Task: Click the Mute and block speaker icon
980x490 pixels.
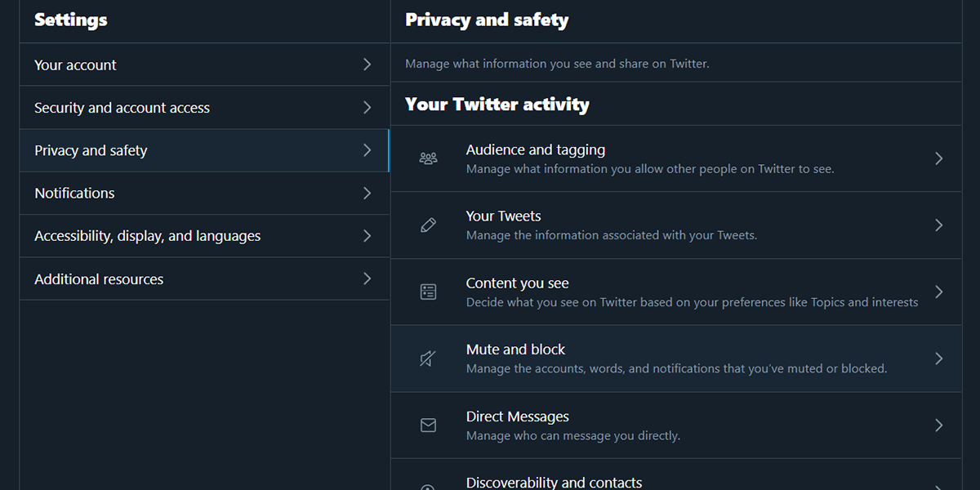Action: (x=428, y=359)
